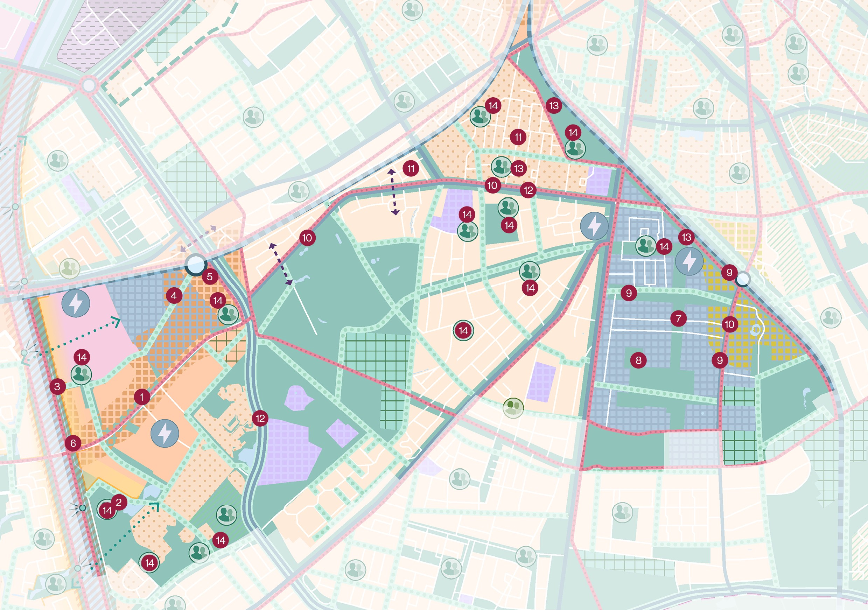This screenshot has height=610, width=868.
Task: Click the green-ringed 14 marker in the central beige area
Action: click(463, 331)
